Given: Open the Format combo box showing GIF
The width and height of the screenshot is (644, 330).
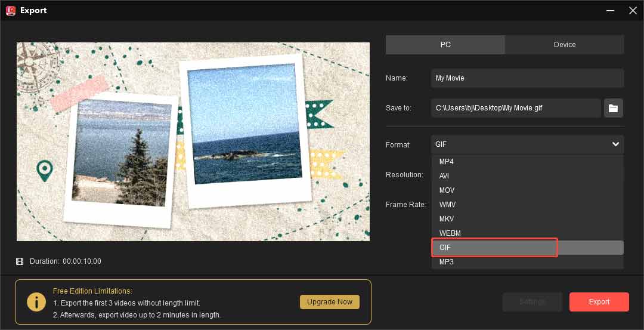Looking at the screenshot, I should [x=527, y=144].
